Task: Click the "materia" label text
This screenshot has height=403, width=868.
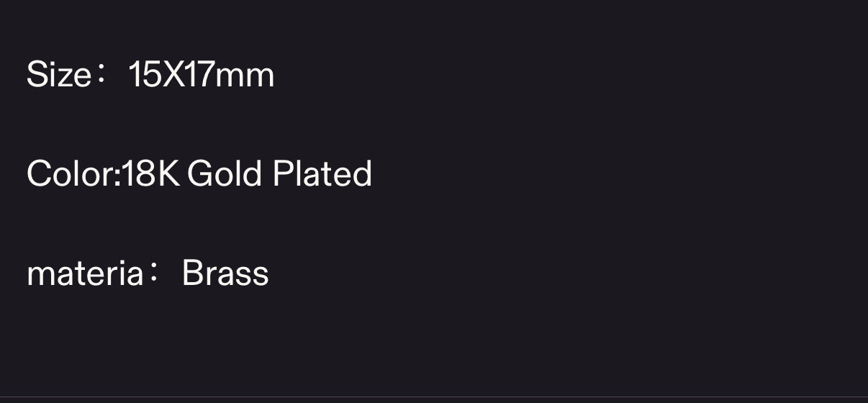Action: (84, 273)
